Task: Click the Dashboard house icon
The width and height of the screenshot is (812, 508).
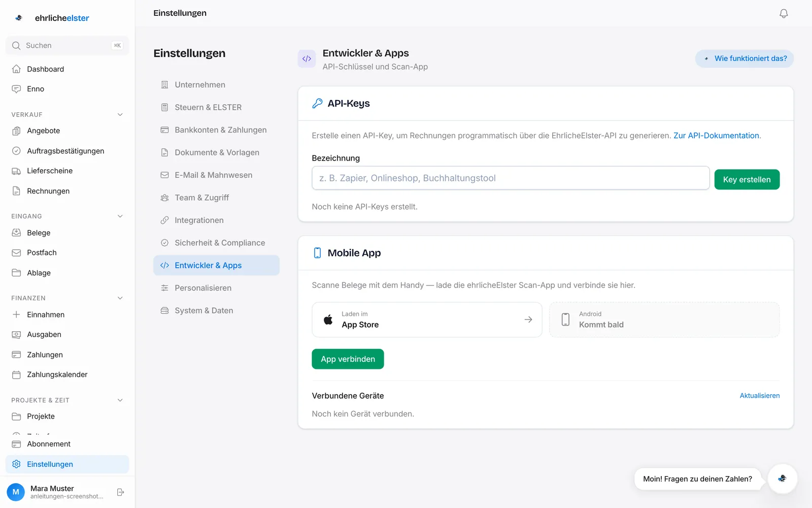Action: 16,69
